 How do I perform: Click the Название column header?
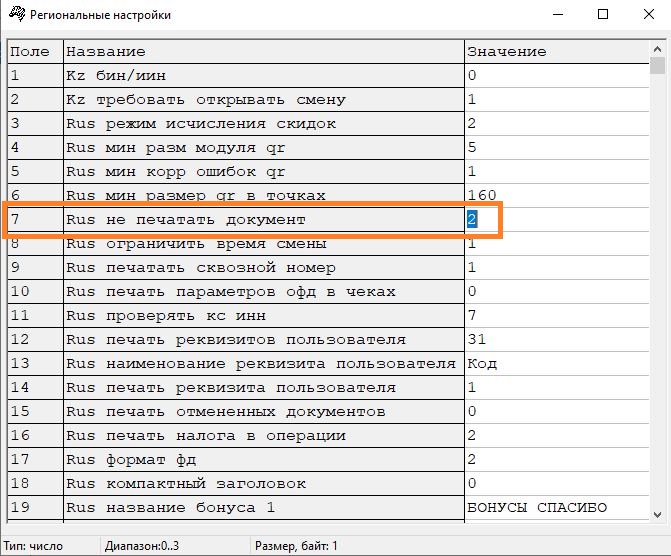point(264,52)
